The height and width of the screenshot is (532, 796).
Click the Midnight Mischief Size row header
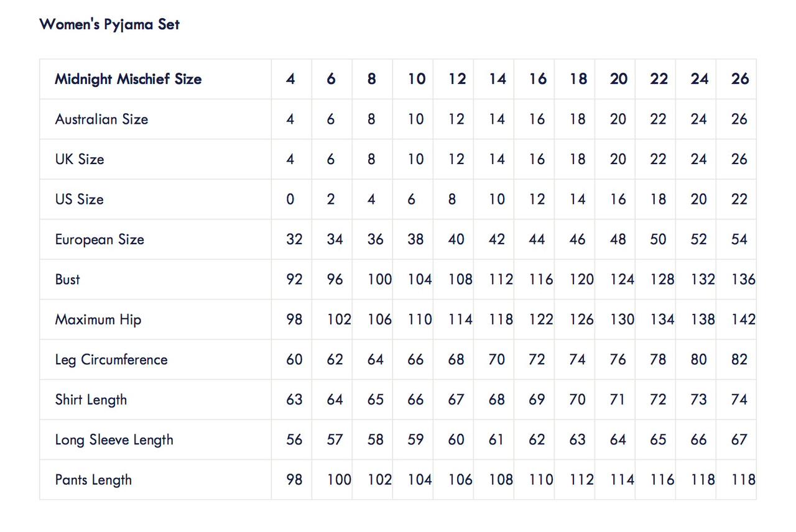(x=128, y=79)
